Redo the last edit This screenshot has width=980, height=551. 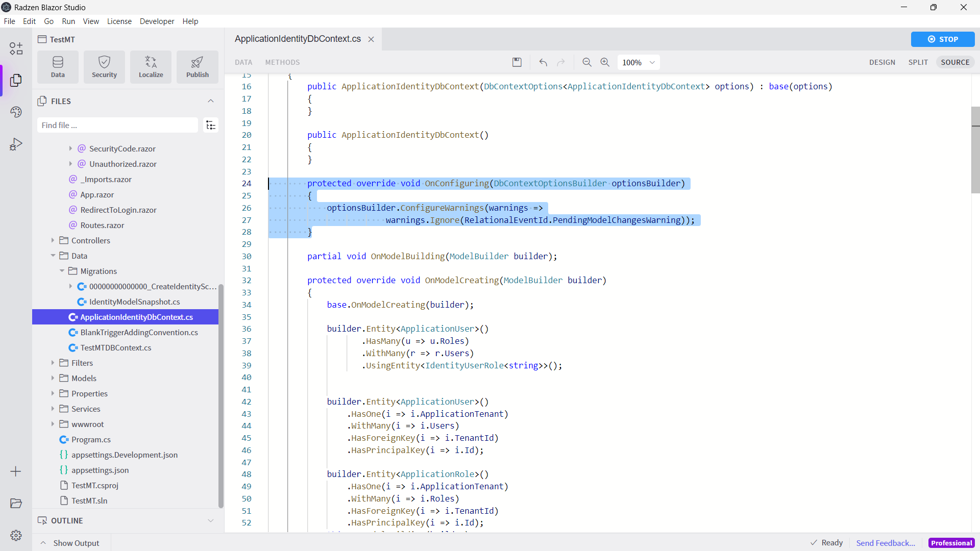click(x=561, y=62)
